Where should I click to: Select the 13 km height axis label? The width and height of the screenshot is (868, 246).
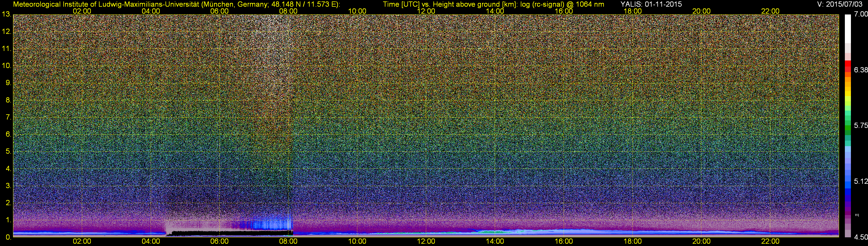(x=6, y=14)
